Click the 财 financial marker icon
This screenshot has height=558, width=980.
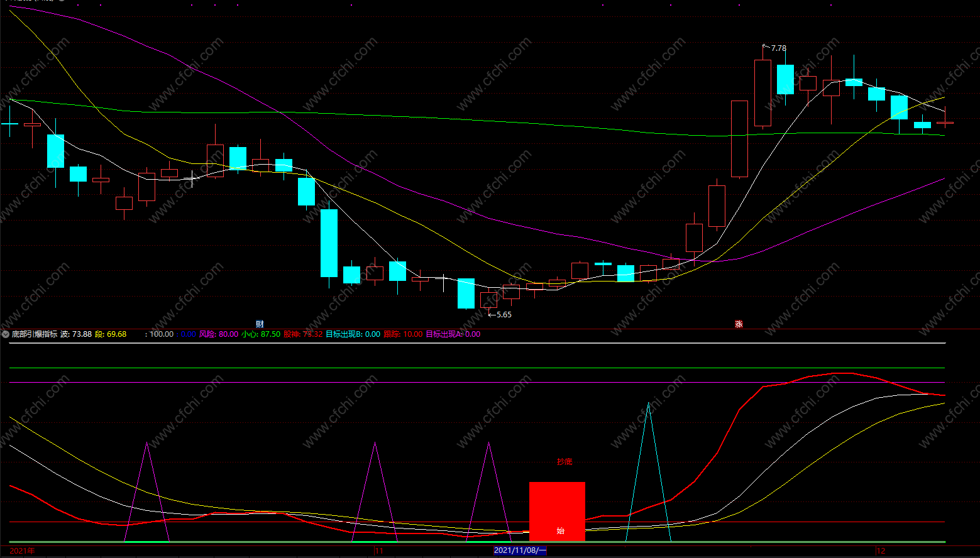(260, 324)
